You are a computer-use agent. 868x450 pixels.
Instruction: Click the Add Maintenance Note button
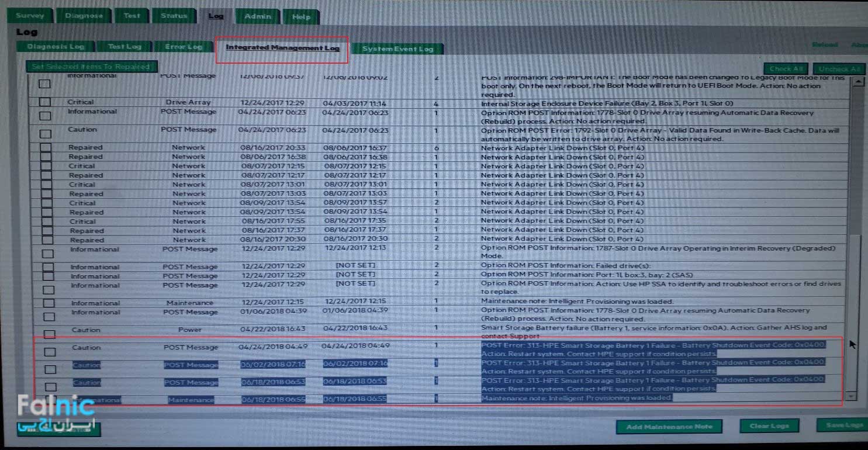[669, 427]
